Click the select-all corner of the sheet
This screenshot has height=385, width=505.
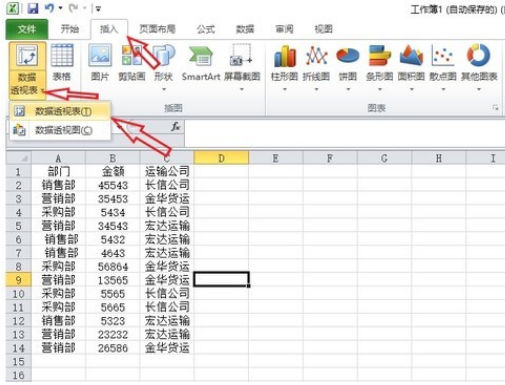pyautogui.click(x=19, y=158)
